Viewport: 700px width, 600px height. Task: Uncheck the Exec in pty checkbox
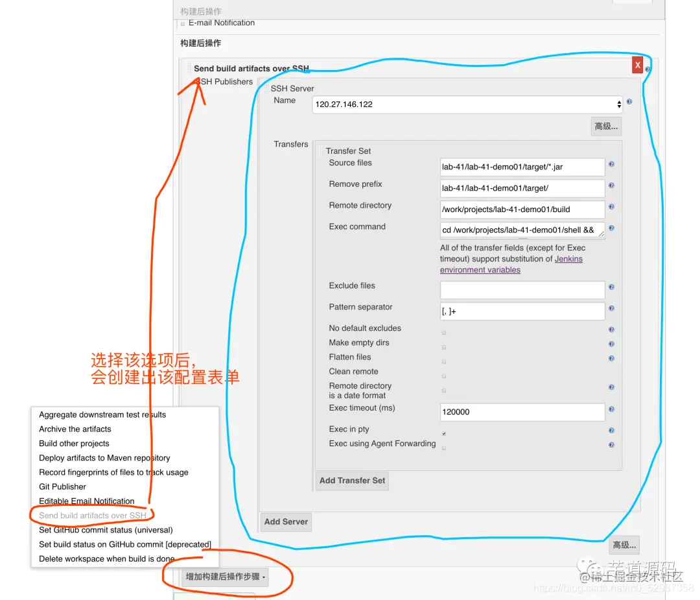pos(444,433)
